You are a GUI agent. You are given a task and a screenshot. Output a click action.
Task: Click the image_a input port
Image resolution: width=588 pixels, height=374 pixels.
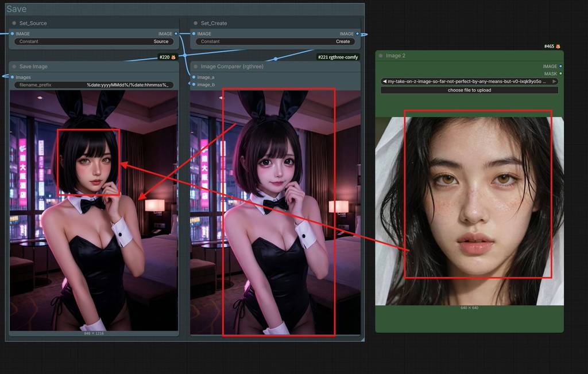[194, 77]
